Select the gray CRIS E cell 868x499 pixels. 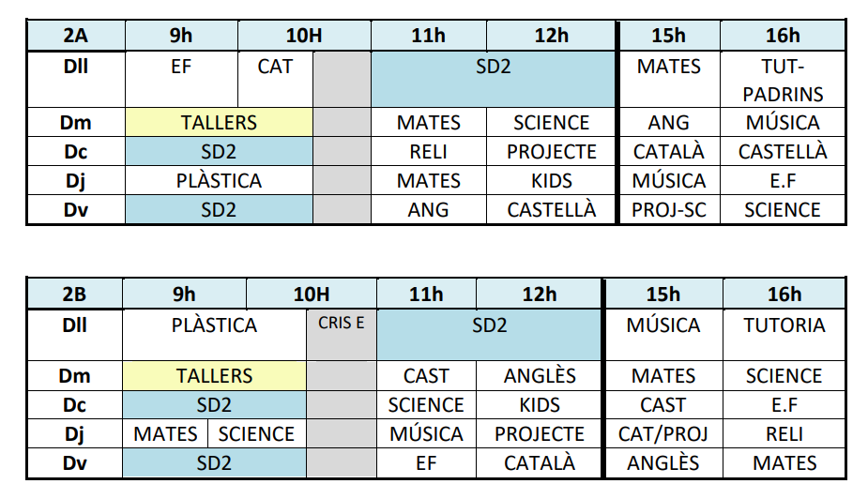click(x=341, y=325)
